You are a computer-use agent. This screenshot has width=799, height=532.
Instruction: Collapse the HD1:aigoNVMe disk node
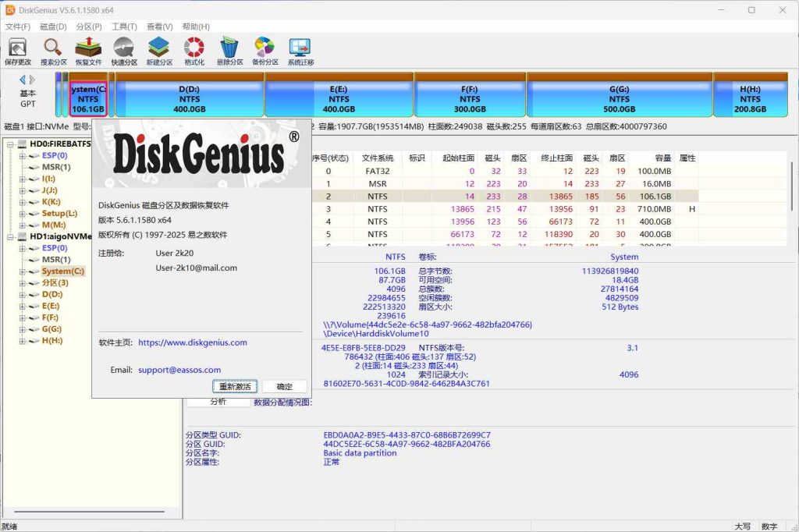[x=10, y=237]
